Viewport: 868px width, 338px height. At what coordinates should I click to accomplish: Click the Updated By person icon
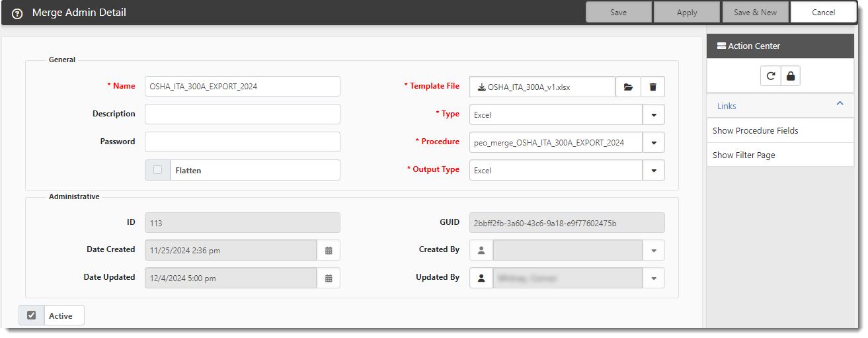pyautogui.click(x=481, y=278)
